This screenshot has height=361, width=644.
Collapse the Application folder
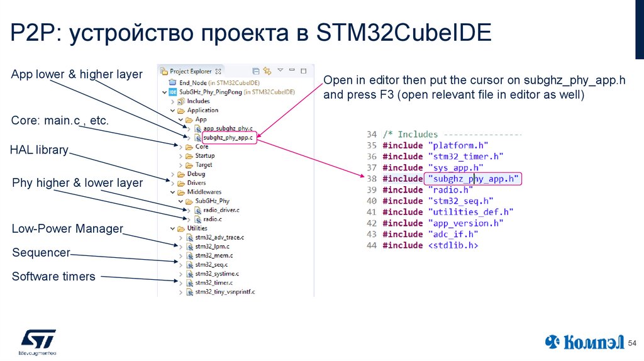click(x=172, y=111)
